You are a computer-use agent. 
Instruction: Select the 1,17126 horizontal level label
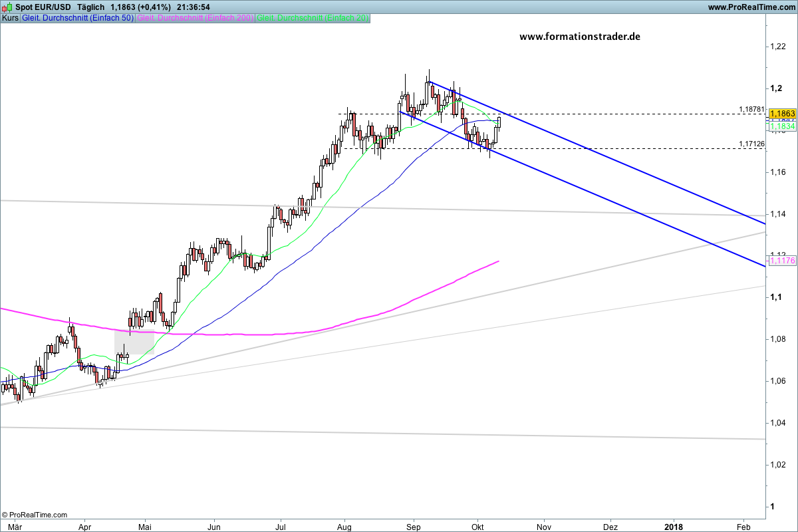coord(751,144)
